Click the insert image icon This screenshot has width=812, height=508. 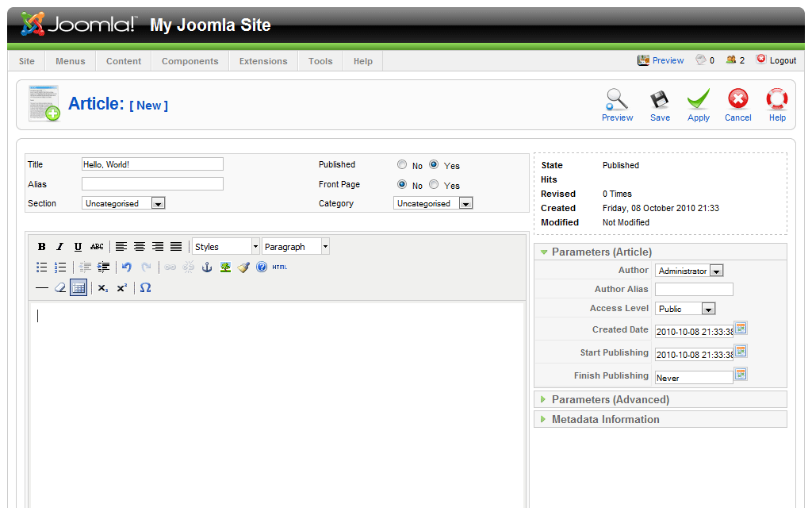point(225,267)
